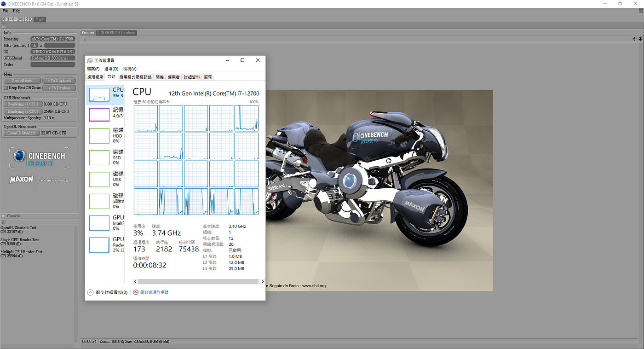Click "Multiple CPU Render Test" console line
This screenshot has width=644, height=349.
point(21,252)
